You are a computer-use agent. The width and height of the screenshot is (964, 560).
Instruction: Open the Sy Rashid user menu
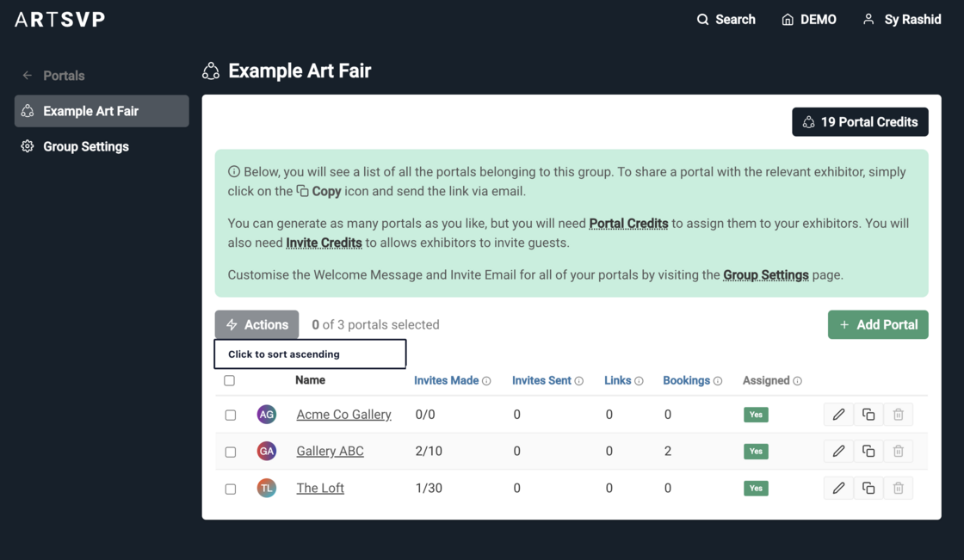pyautogui.click(x=901, y=20)
